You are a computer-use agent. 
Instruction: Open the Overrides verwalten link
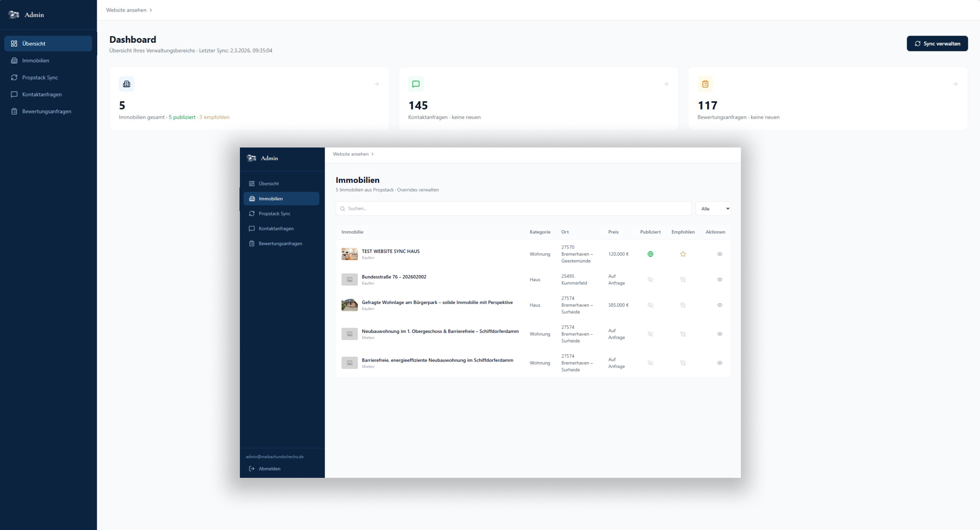click(x=417, y=189)
